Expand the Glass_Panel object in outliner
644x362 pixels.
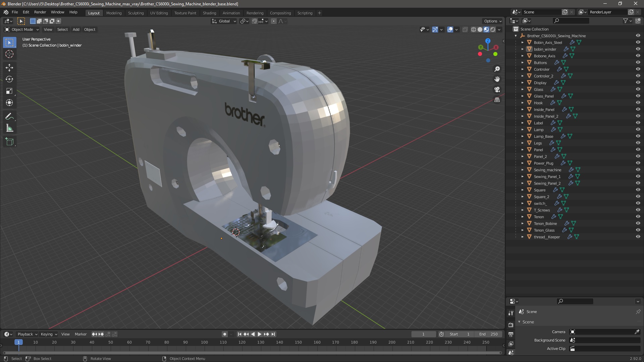pos(522,96)
